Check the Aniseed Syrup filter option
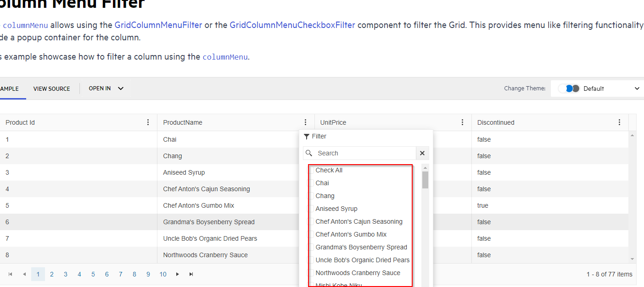This screenshot has width=644, height=287. (311, 209)
